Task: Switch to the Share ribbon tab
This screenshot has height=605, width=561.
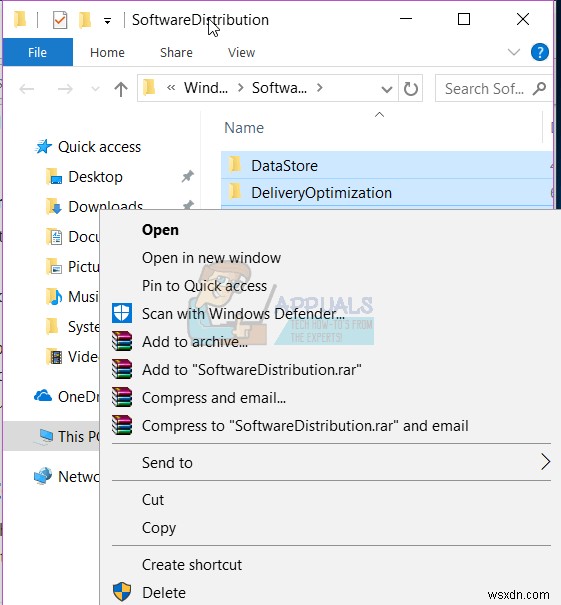Action: (176, 52)
